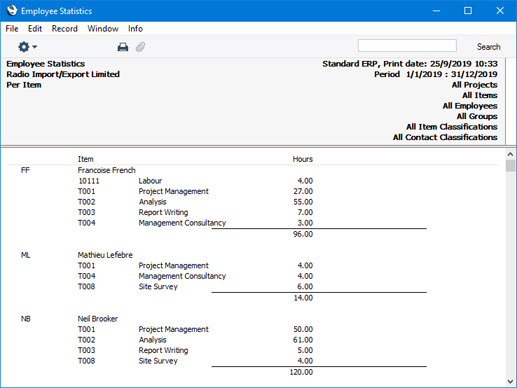This screenshot has width=517, height=388.
Task: Open the Record menu
Action: click(x=64, y=29)
